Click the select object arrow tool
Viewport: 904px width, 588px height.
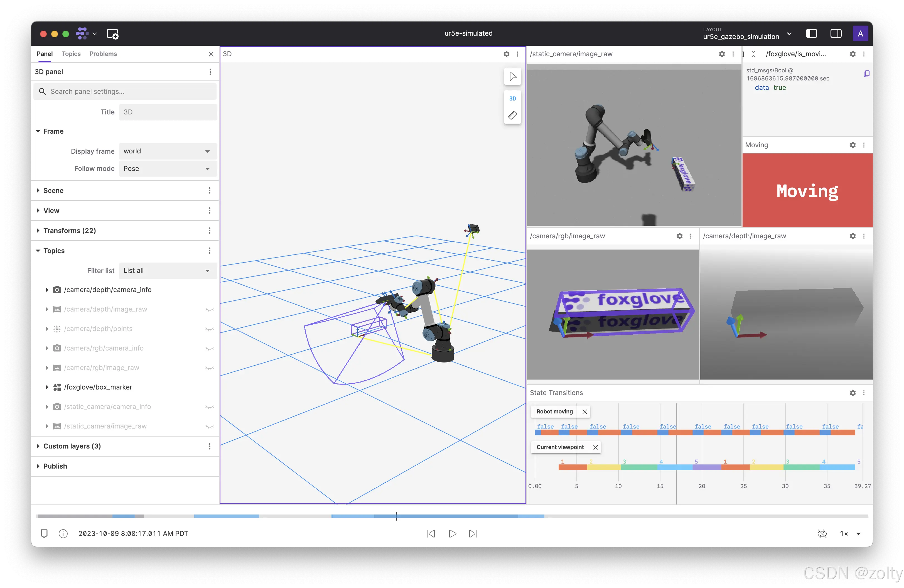pyautogui.click(x=512, y=76)
